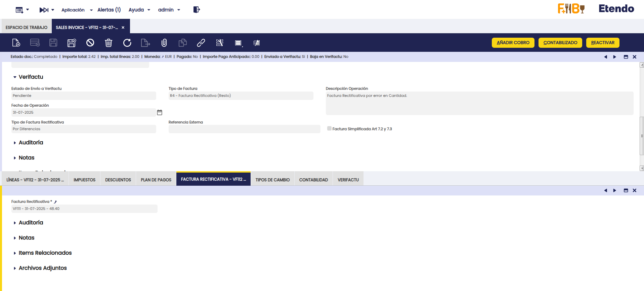Collapse the Verifactu section

pyautogui.click(x=15, y=77)
